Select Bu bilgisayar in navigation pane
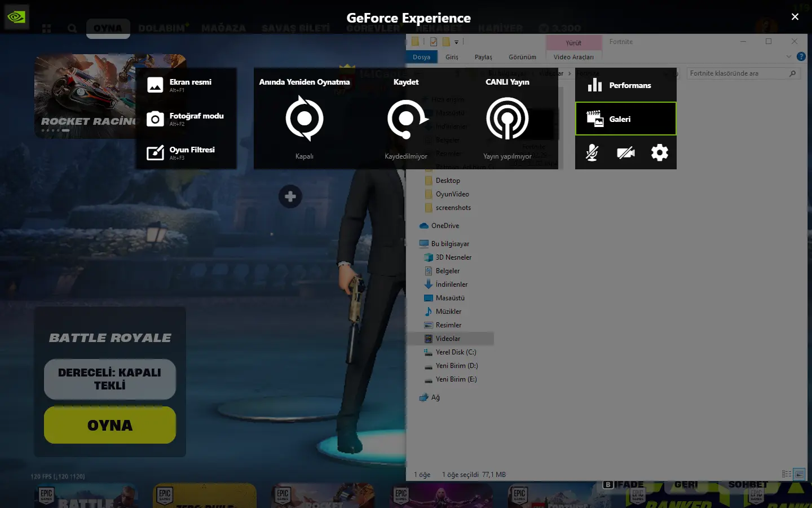Image resolution: width=812 pixels, height=508 pixels. [450, 244]
